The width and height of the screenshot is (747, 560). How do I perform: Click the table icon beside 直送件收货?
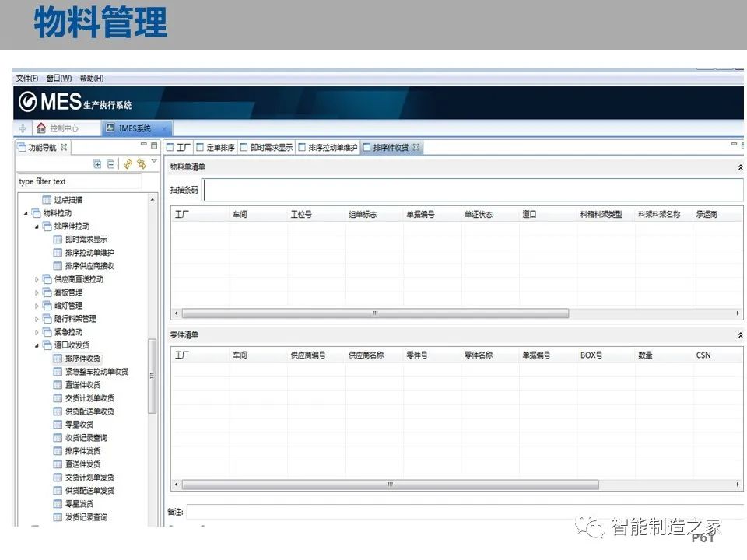pyautogui.click(x=58, y=385)
